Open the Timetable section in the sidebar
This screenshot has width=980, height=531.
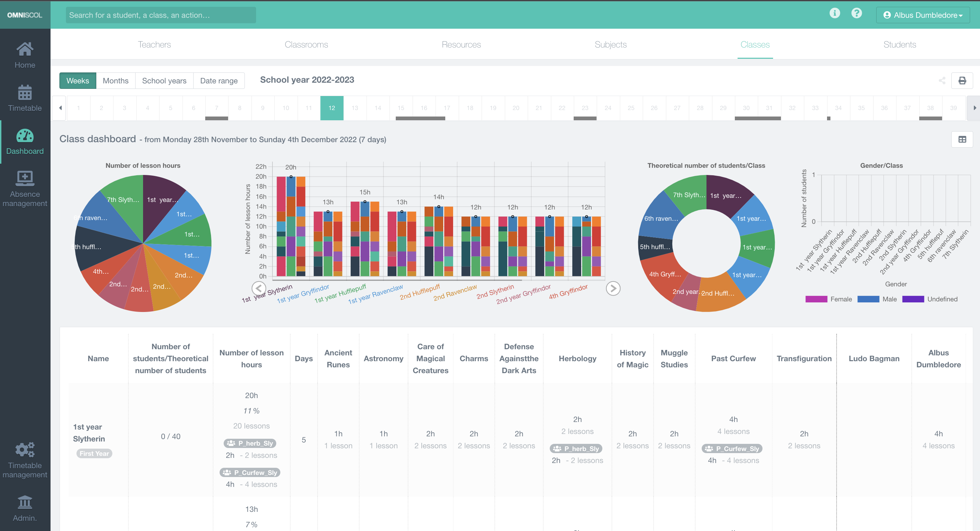[24, 99]
